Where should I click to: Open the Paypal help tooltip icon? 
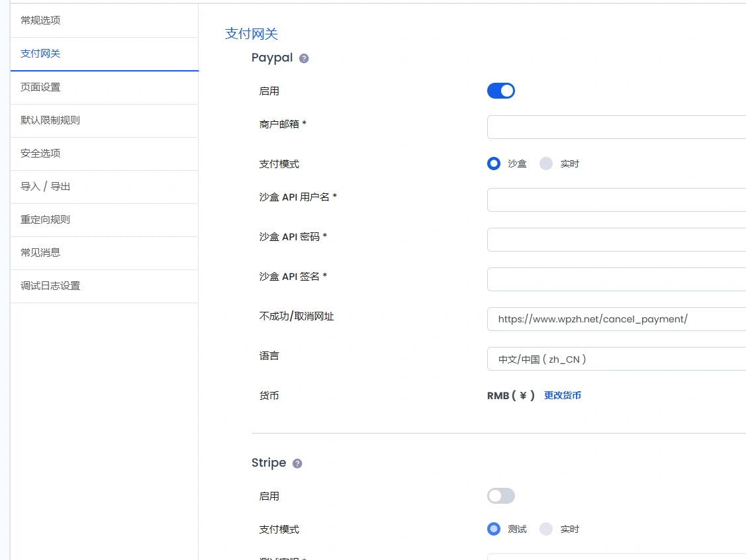[x=304, y=58]
